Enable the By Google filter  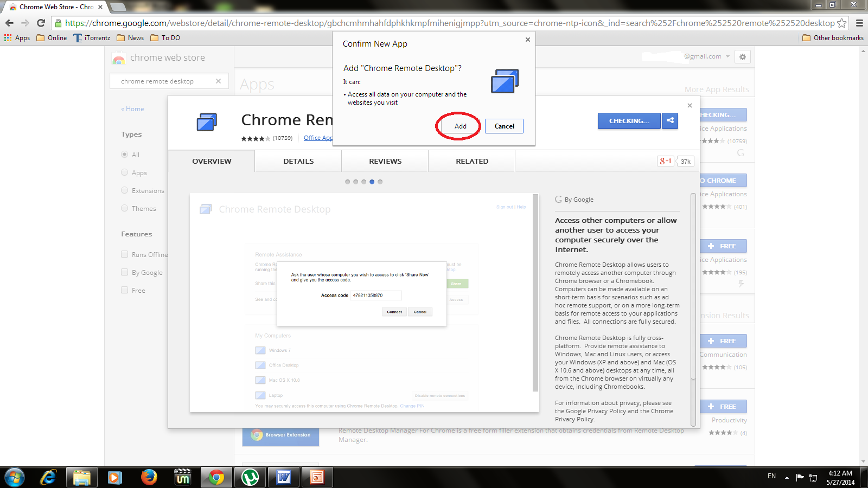tap(125, 272)
